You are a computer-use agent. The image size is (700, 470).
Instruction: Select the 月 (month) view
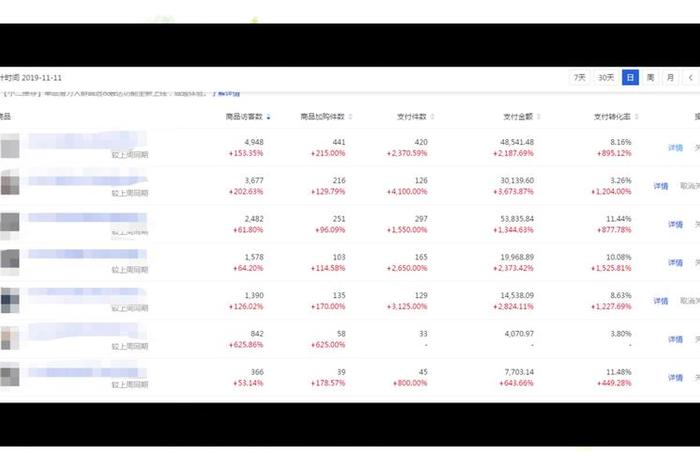point(670,77)
